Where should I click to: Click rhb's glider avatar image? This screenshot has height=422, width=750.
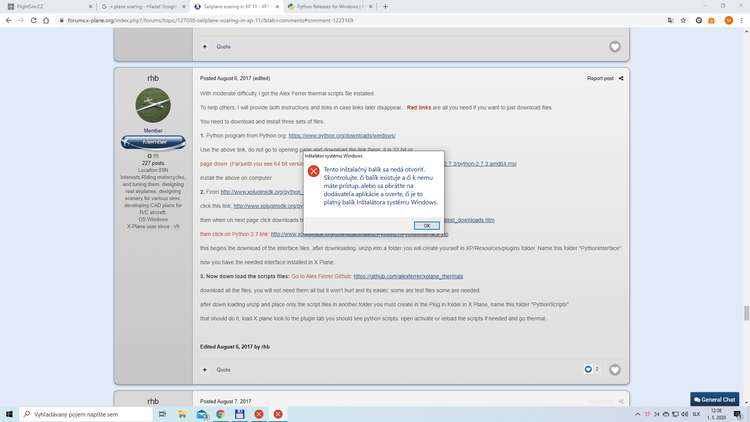[153, 105]
